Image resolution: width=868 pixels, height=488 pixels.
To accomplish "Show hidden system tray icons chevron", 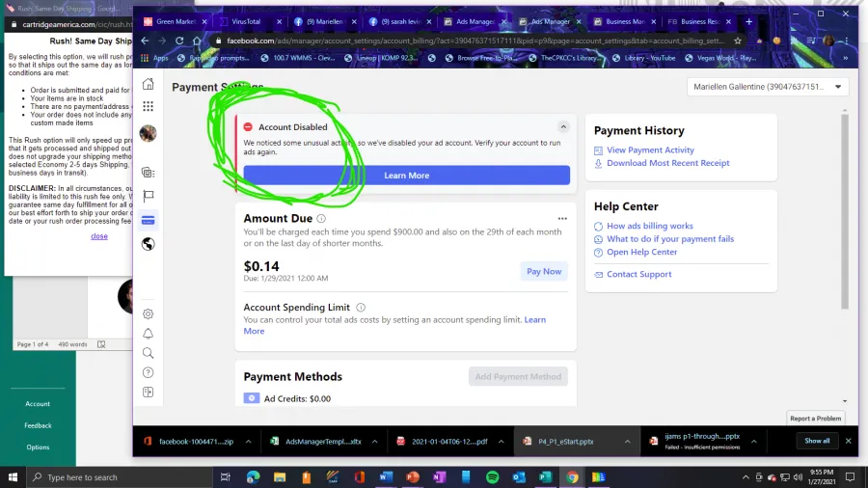I will 746,477.
